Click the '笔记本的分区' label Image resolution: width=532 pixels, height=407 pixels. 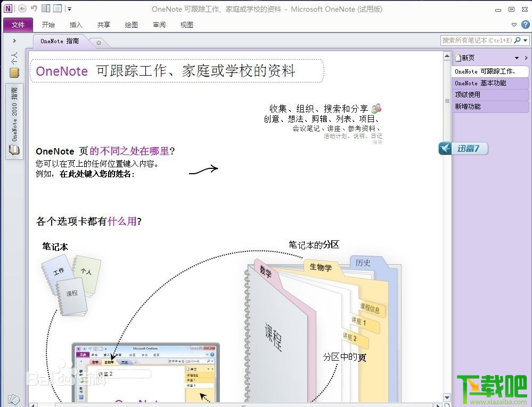314,245
